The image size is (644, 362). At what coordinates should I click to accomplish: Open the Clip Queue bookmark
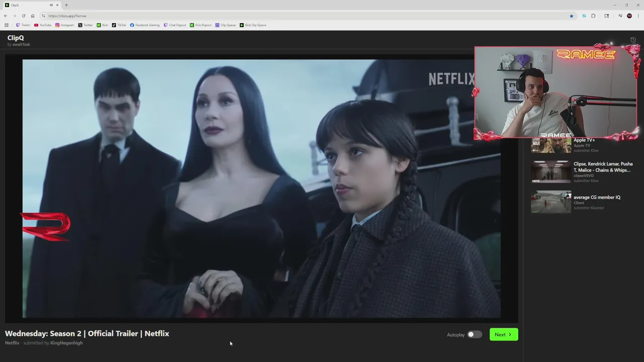(225, 25)
